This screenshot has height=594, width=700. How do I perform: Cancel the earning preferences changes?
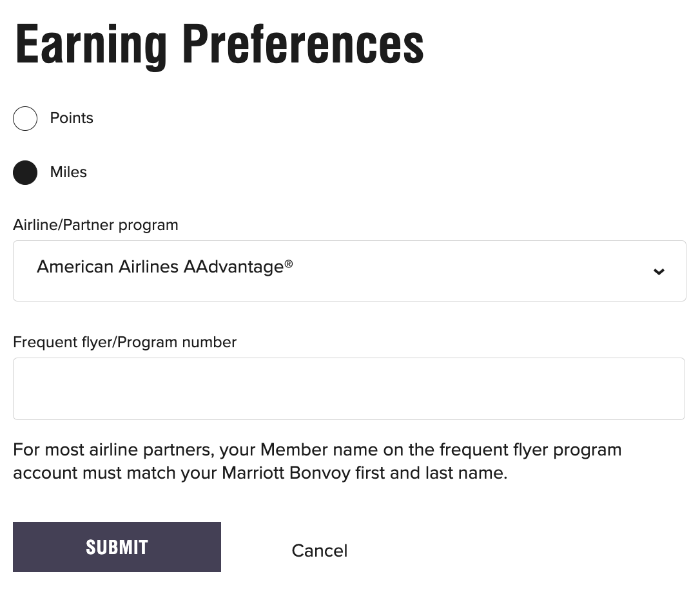pyautogui.click(x=319, y=550)
